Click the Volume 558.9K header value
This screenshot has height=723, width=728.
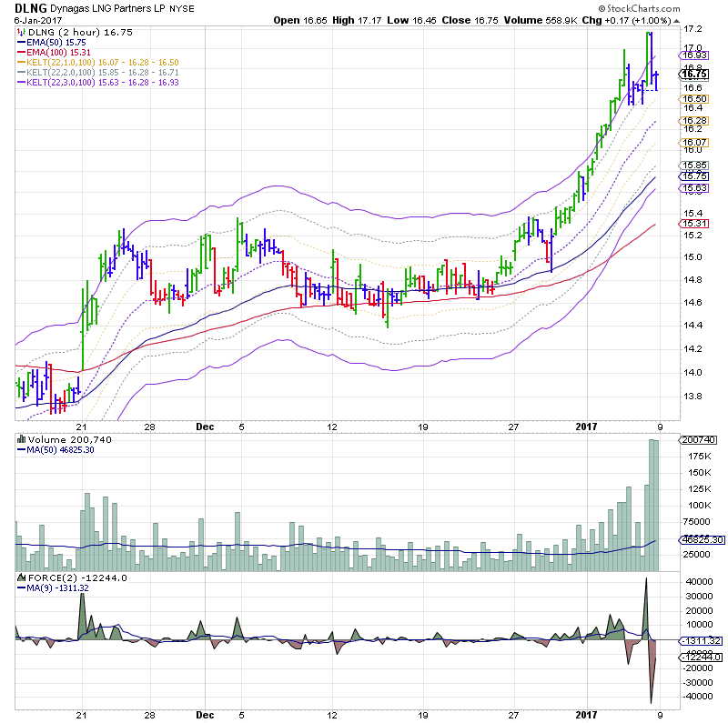(x=541, y=20)
